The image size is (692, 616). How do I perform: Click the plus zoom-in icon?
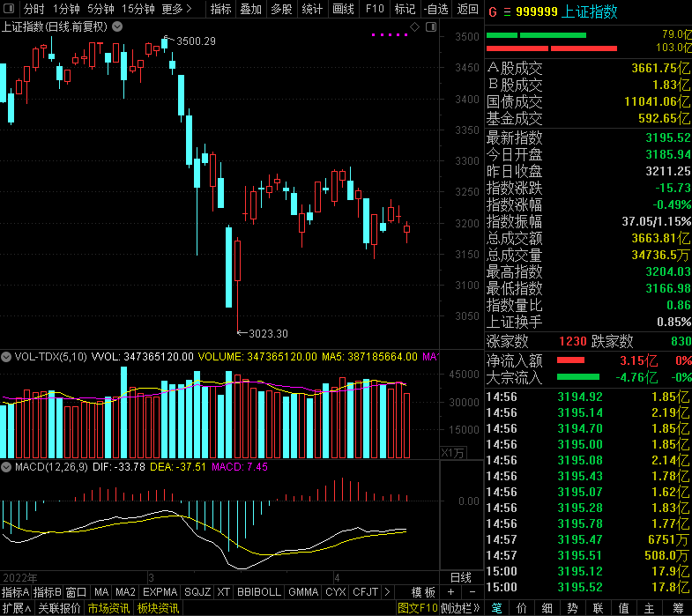[x=450, y=591]
